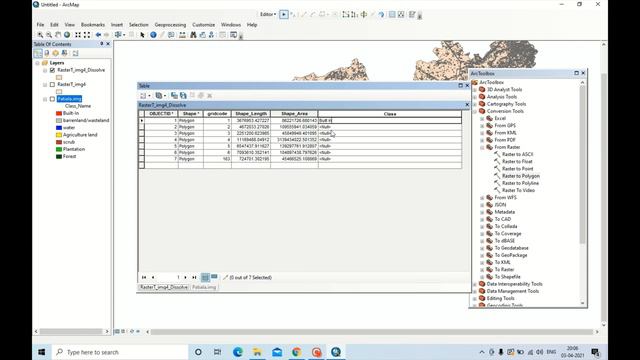
Task: Switch to List By Visibility view
Action: click(56, 53)
